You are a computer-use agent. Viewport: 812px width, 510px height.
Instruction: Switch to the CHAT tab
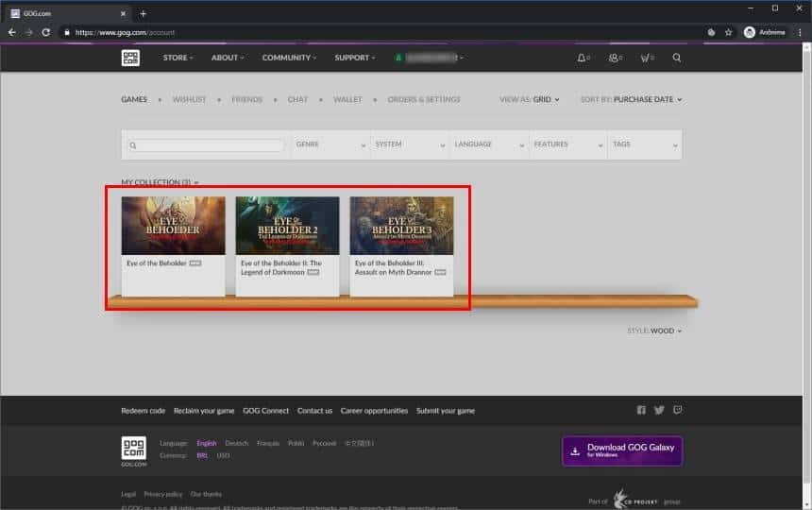coord(297,99)
